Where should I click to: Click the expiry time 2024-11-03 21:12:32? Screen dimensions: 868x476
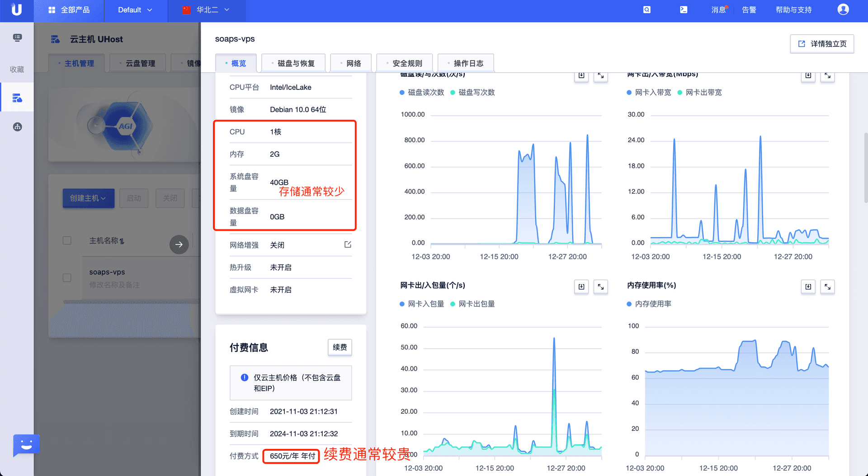(304, 434)
